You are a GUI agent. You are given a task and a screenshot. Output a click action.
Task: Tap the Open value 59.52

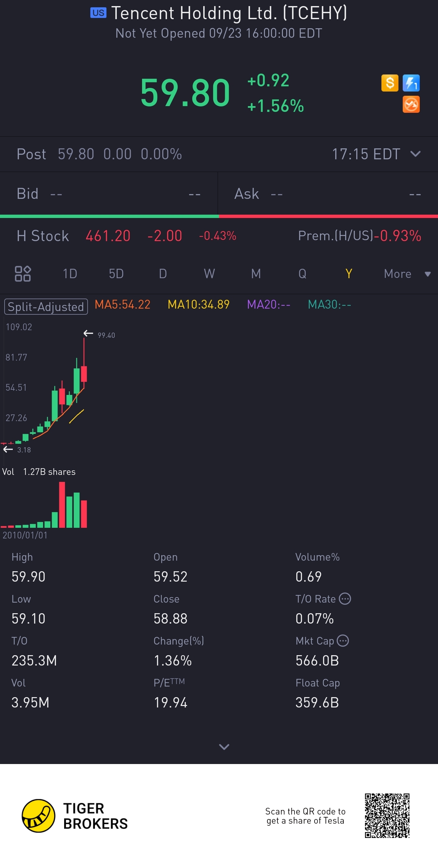(170, 576)
